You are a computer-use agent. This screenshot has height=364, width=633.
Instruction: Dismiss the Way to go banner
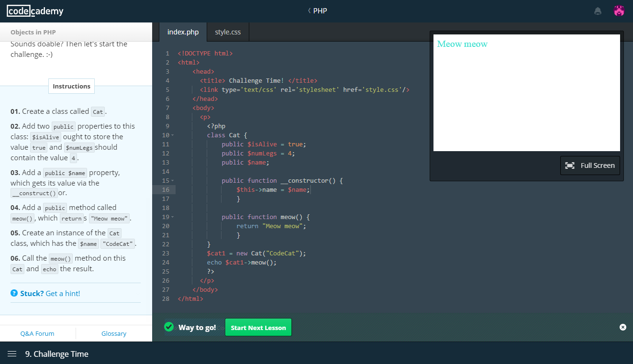coord(622,327)
